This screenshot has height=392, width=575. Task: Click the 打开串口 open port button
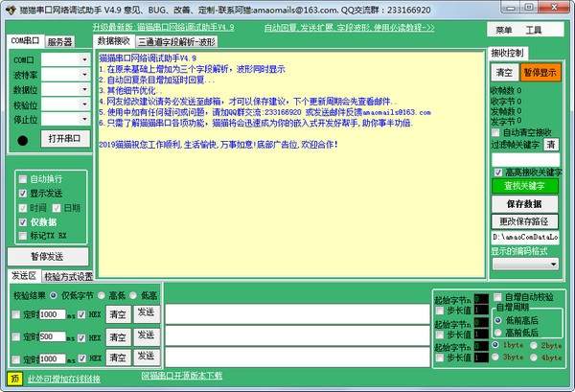[63, 140]
